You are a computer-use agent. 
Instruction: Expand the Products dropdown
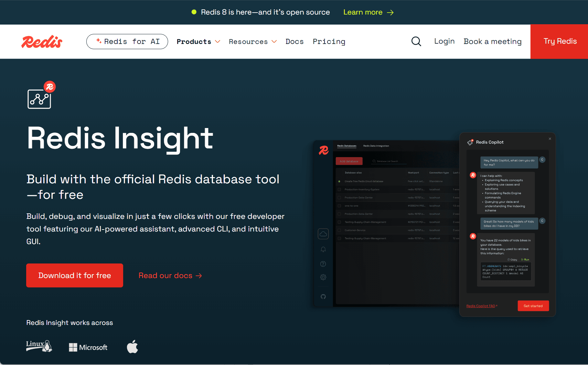tap(198, 41)
